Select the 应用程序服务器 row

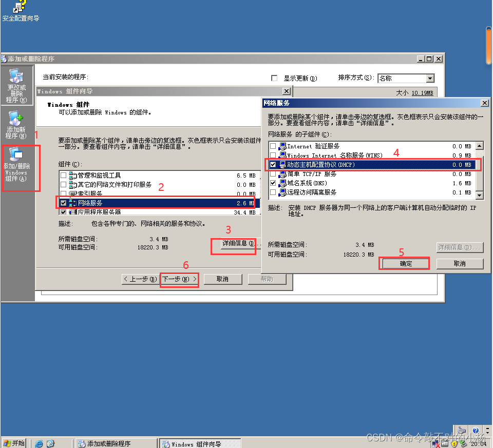tap(160, 212)
